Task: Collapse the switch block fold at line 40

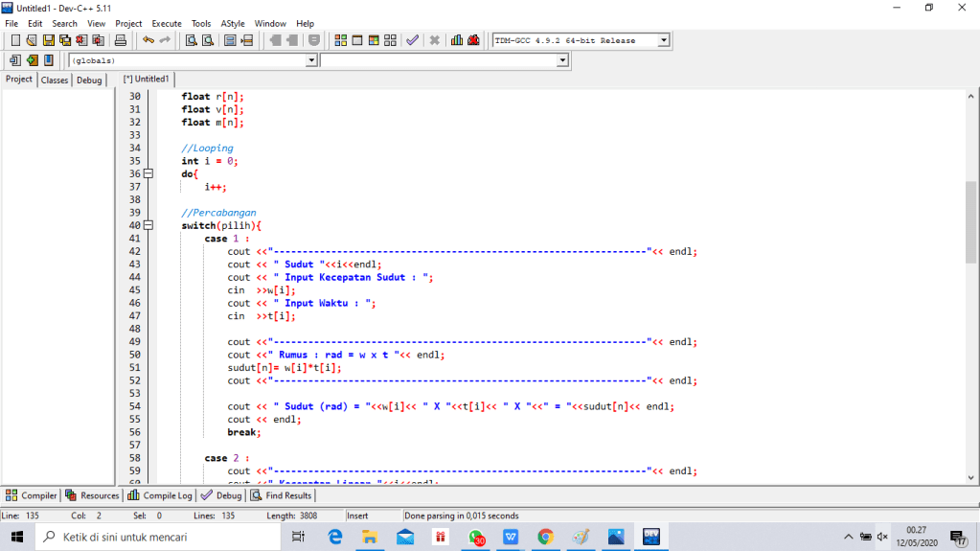Action: (x=148, y=226)
